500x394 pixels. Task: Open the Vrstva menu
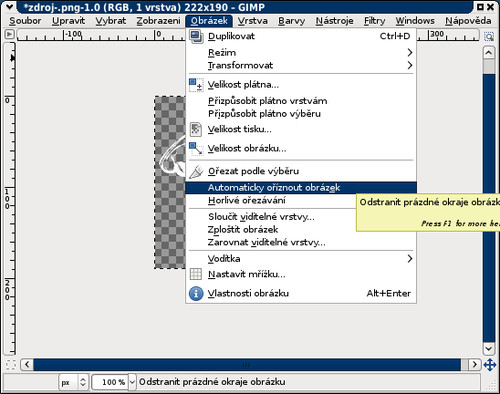click(x=253, y=21)
